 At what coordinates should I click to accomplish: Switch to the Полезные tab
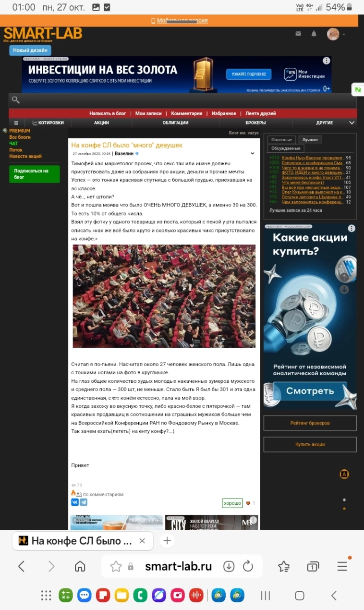[x=281, y=140]
